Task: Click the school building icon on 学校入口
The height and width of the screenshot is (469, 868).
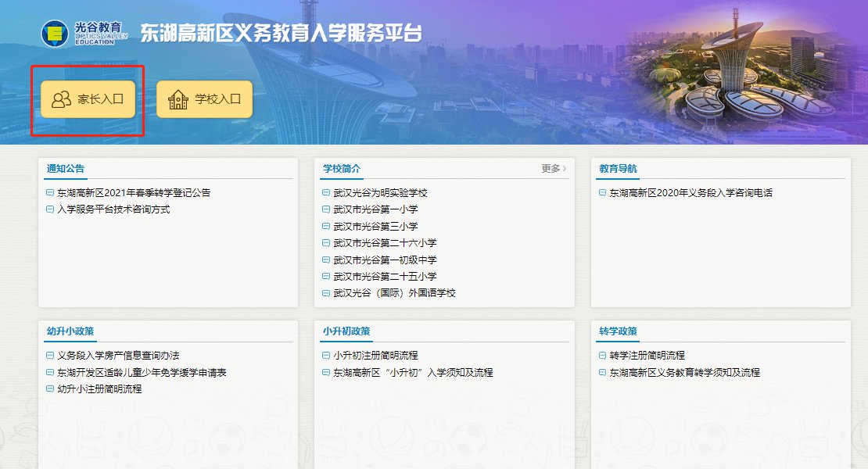Action: point(178,99)
